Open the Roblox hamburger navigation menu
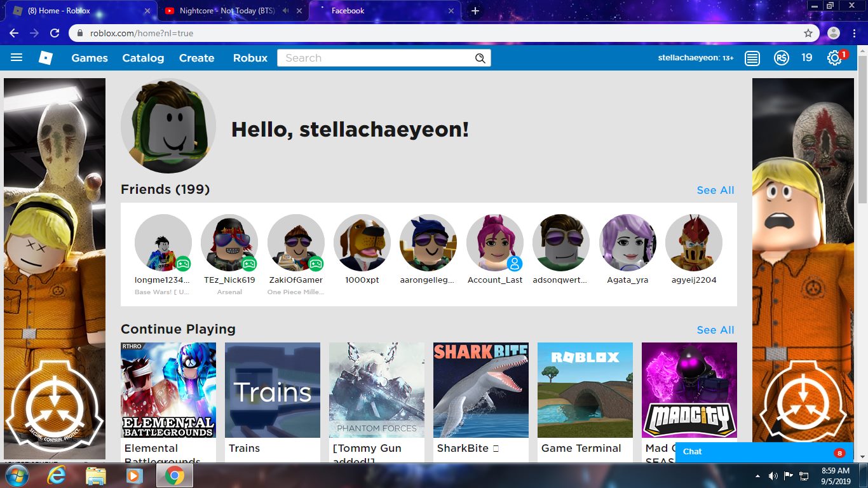 point(17,58)
